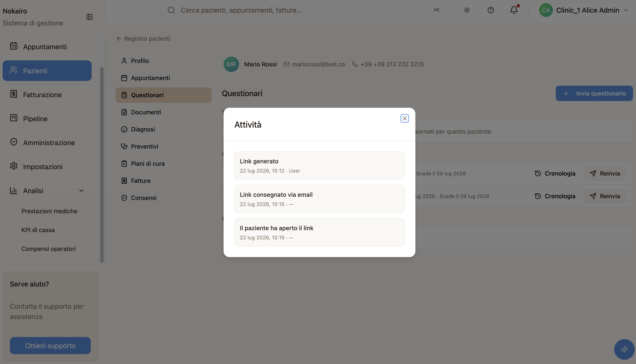The width and height of the screenshot is (636, 364).
Task: Open help question mark icon
Action: [491, 10]
